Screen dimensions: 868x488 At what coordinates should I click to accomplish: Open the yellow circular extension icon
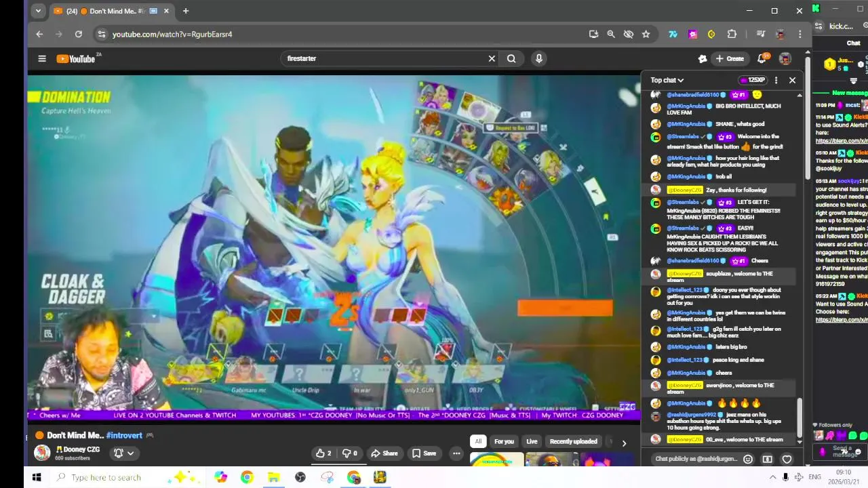tap(711, 34)
